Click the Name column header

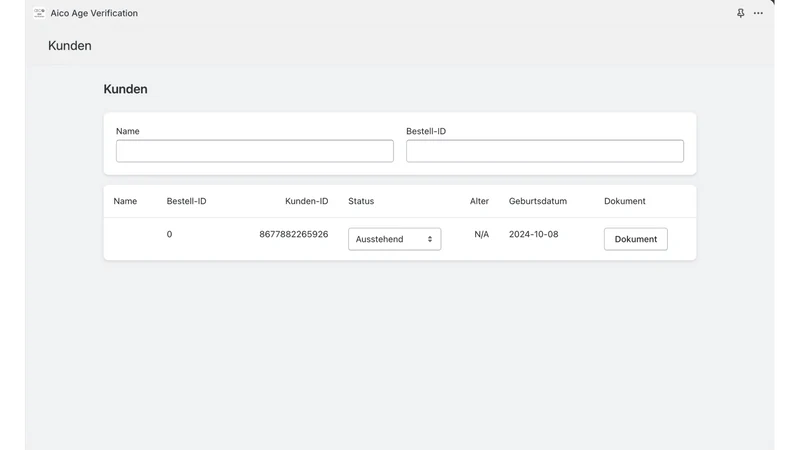[125, 201]
